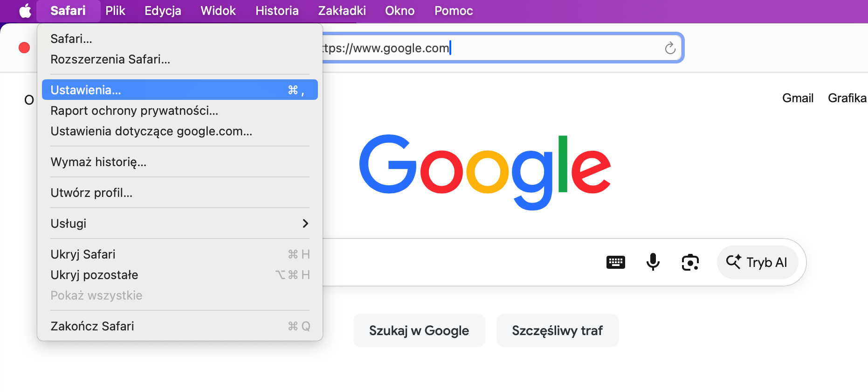Image resolution: width=868 pixels, height=392 pixels.
Task: Choose Wymaż historię… menu entry
Action: tap(180, 162)
